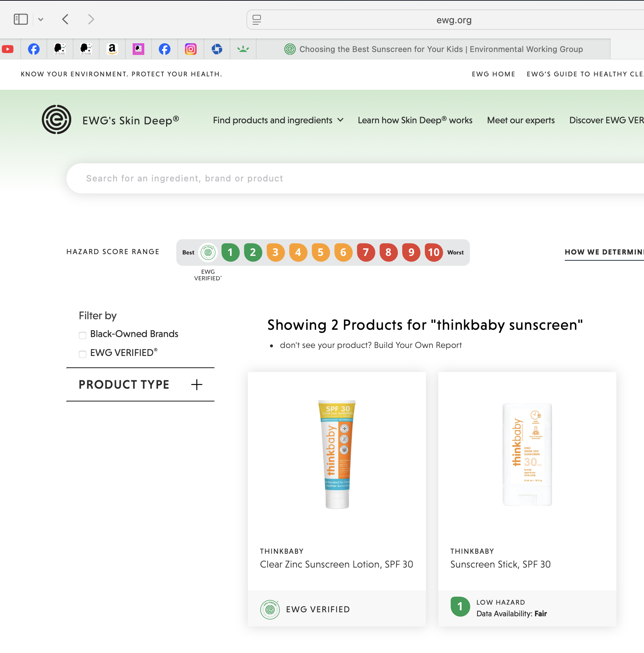Viewport: 644px width, 653px height.
Task: Open the sidebar tab group dropdown arrow
Action: [41, 20]
